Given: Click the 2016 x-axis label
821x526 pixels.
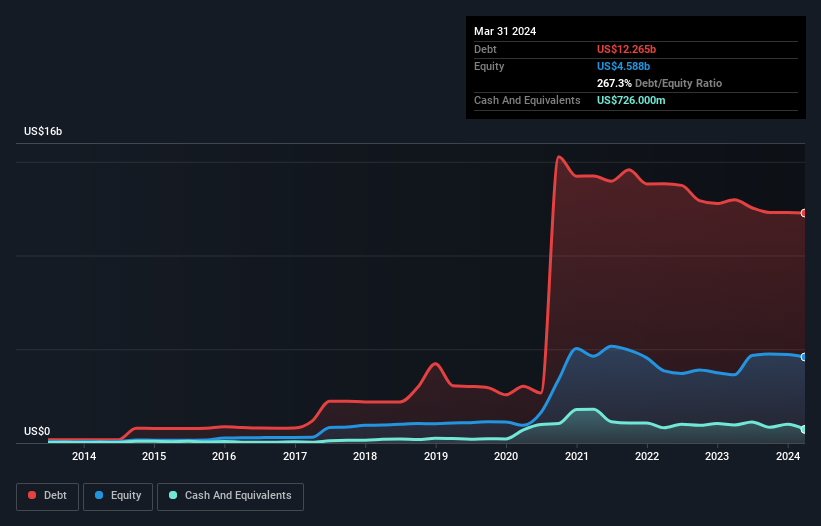Looking at the screenshot, I should [x=224, y=456].
